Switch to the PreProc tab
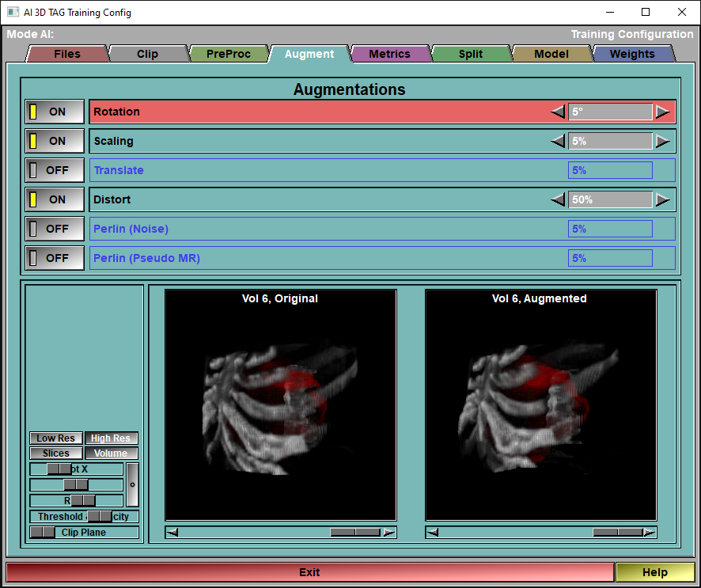Viewport: 701px width, 588px height. 229,54
